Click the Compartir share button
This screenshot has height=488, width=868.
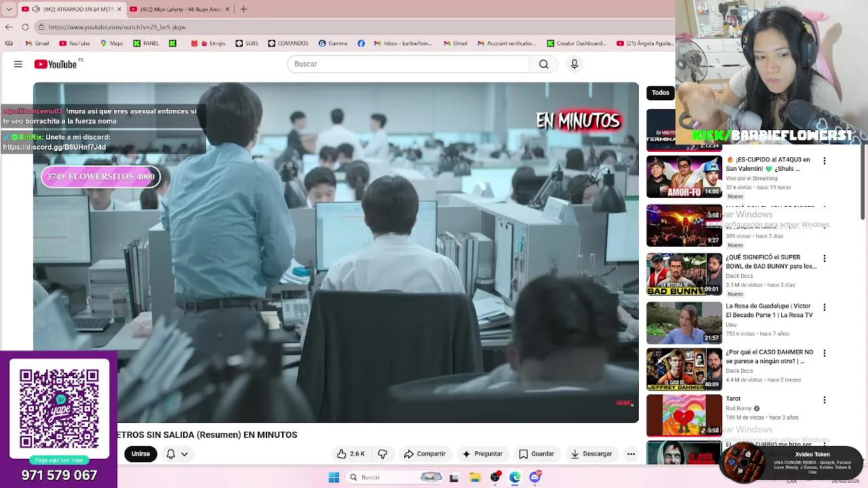click(x=425, y=453)
